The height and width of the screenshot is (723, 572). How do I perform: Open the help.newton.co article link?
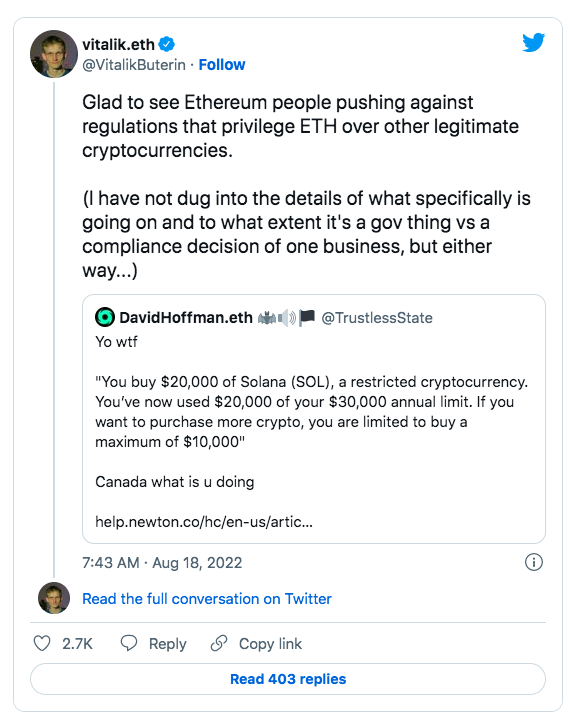coord(204,522)
